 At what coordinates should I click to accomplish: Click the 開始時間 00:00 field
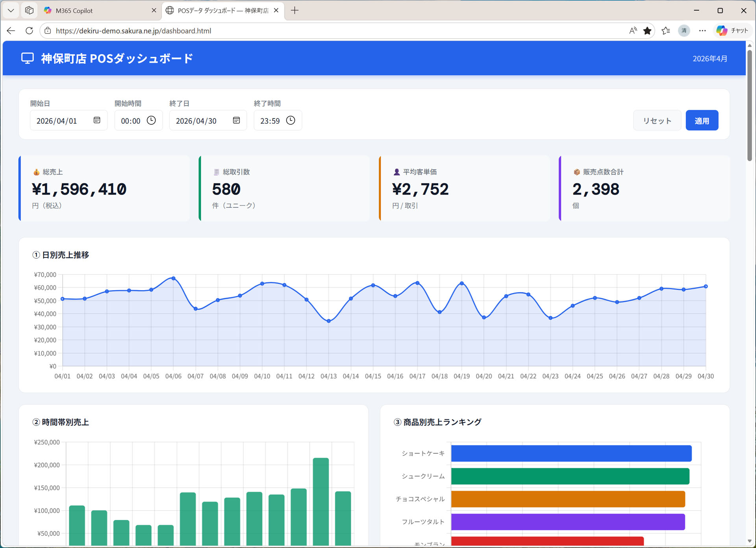[x=138, y=120]
